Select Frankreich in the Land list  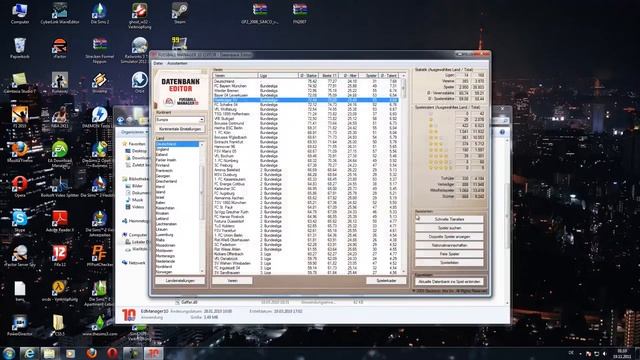[x=177, y=171]
